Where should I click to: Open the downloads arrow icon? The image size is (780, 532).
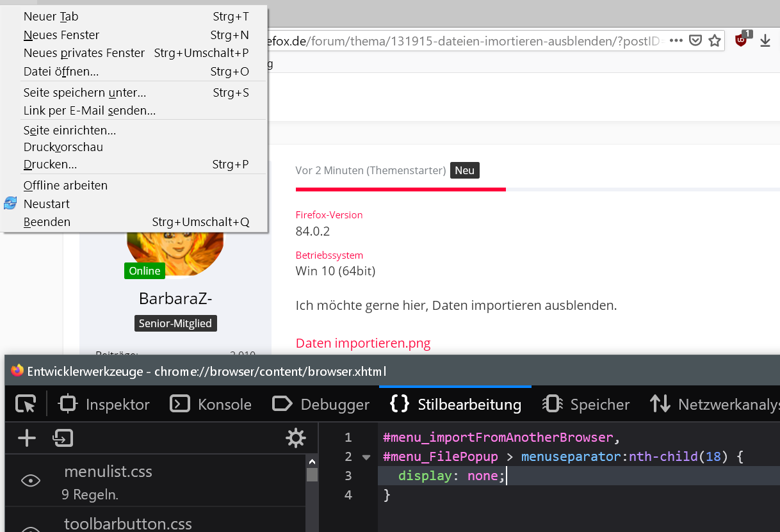pos(765,41)
